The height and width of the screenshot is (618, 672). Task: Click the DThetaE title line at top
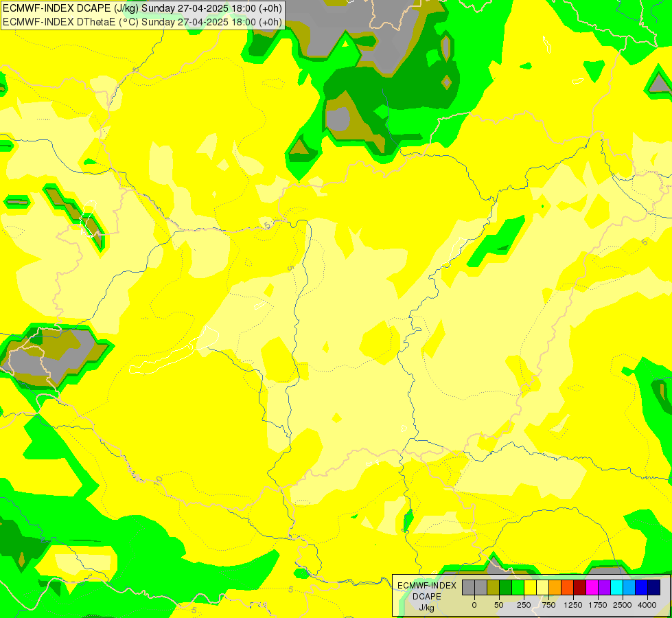coord(142,22)
